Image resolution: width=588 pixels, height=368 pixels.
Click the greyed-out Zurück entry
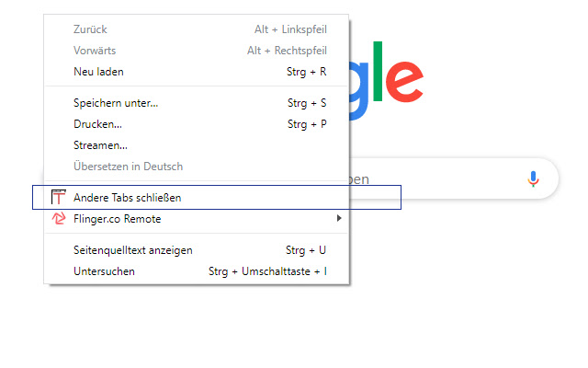pos(89,29)
